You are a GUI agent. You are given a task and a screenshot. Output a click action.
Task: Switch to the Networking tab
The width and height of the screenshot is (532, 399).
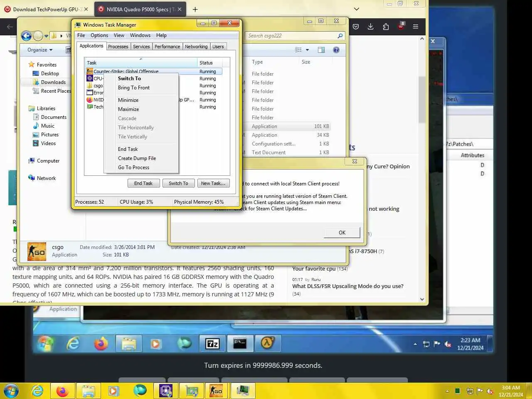tap(196, 47)
